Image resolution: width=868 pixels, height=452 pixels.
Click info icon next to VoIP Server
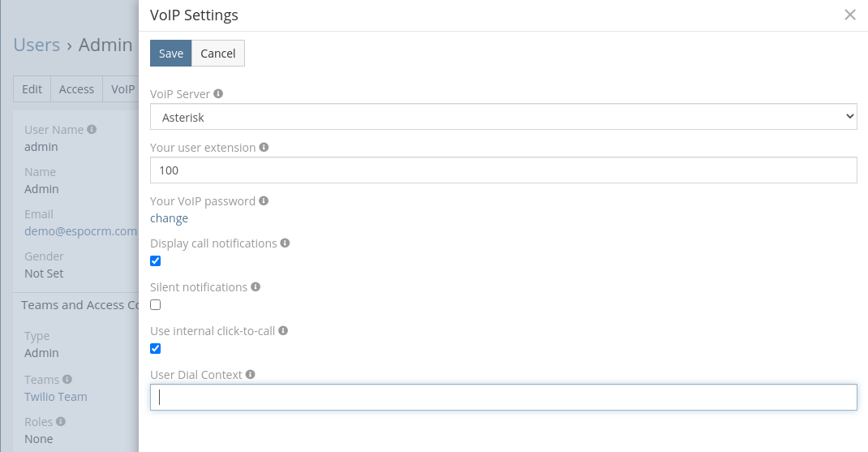[x=218, y=94]
